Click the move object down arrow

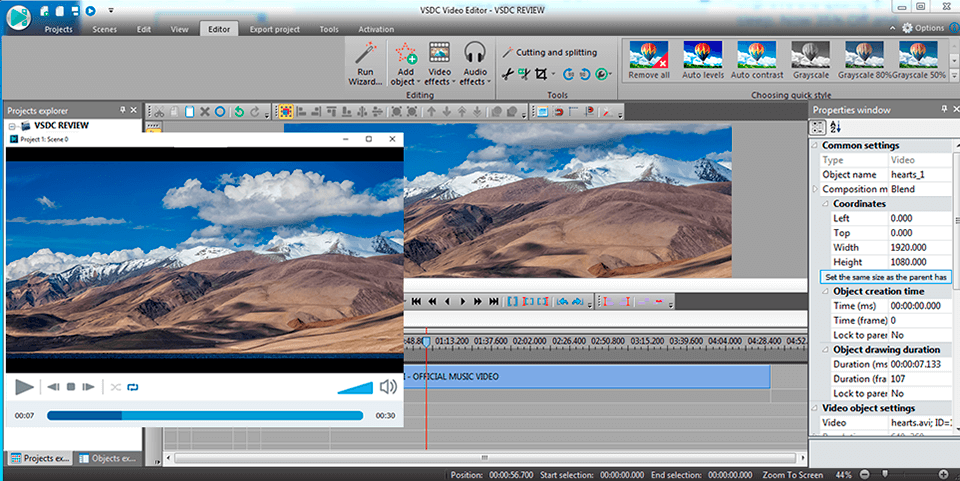(447, 112)
